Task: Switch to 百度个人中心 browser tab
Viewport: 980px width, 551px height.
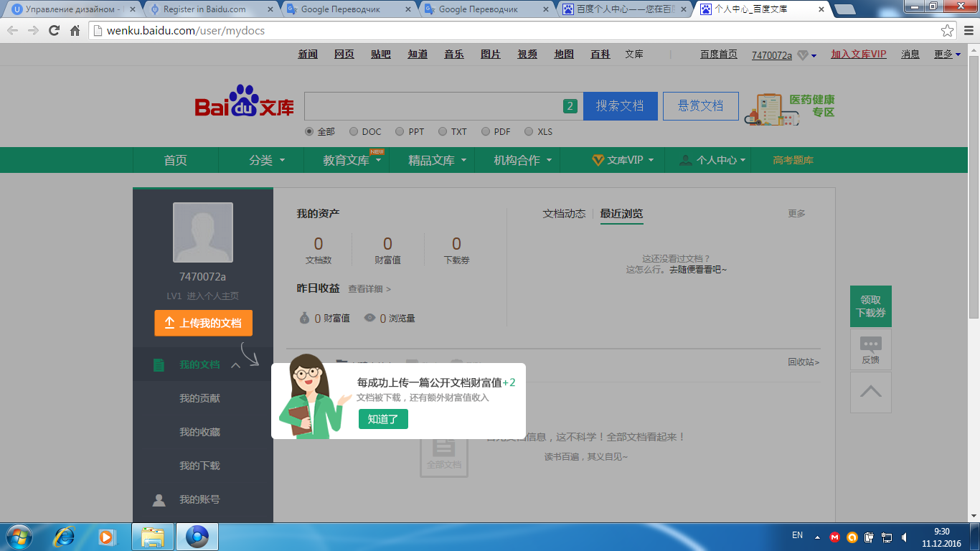Action: 626,9
